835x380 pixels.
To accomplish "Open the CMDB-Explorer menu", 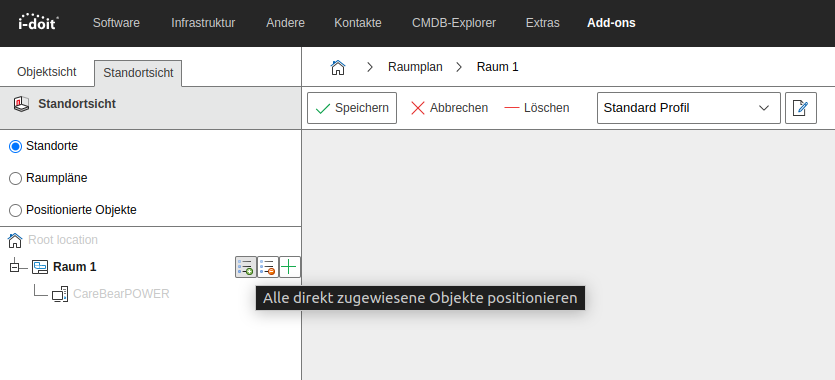I will [454, 23].
